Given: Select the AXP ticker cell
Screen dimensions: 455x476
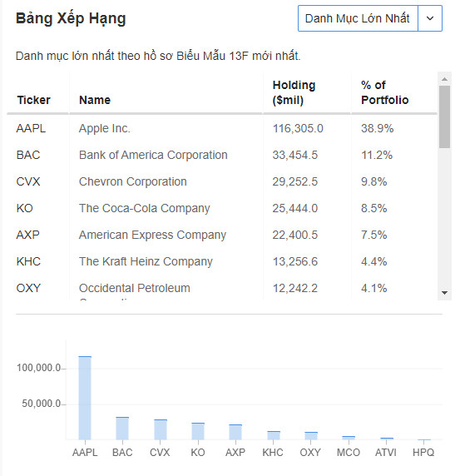Looking at the screenshot, I should point(28,235).
